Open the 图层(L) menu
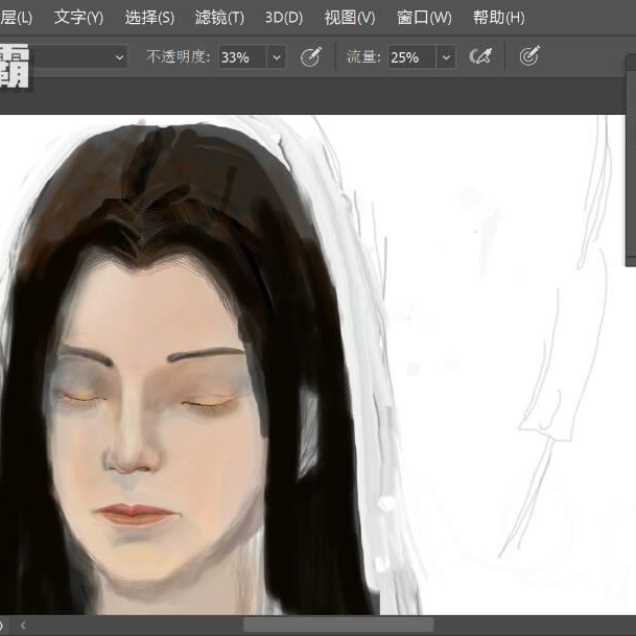 click(15, 18)
